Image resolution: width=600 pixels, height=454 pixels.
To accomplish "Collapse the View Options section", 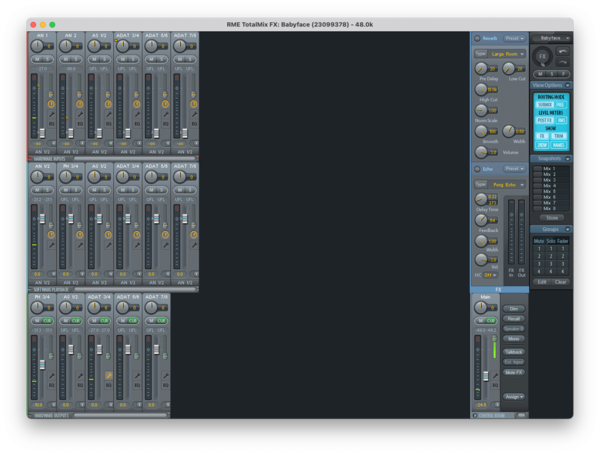I will tap(567, 85).
